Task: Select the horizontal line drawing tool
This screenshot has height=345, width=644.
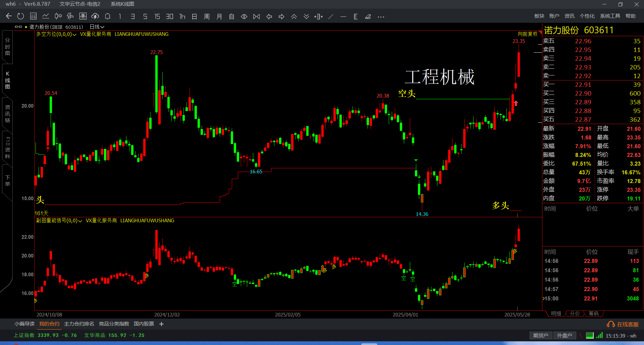Action: pyautogui.click(x=343, y=16)
